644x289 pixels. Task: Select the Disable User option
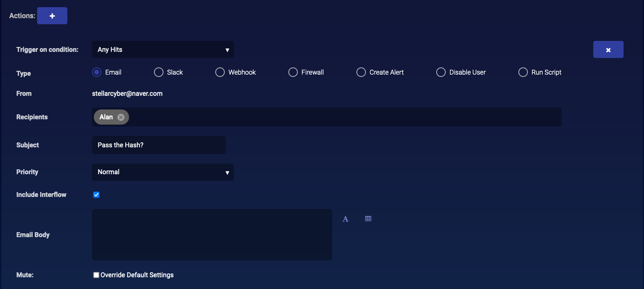(x=441, y=72)
